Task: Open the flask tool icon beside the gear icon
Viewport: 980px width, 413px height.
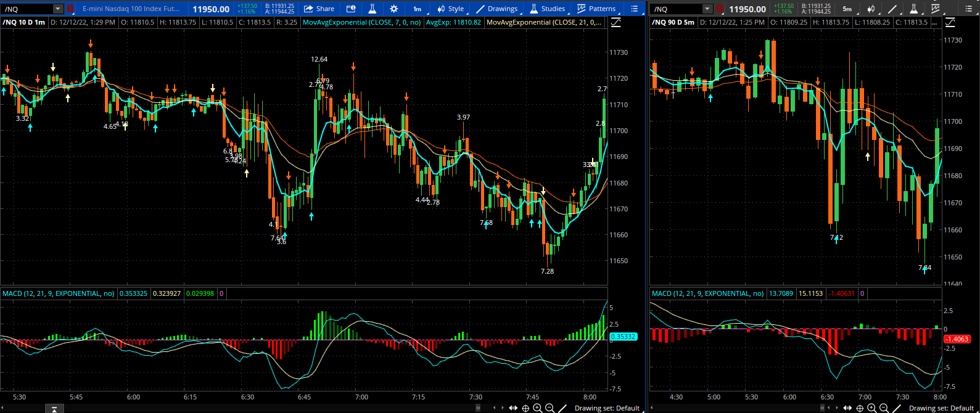Action: [x=372, y=9]
